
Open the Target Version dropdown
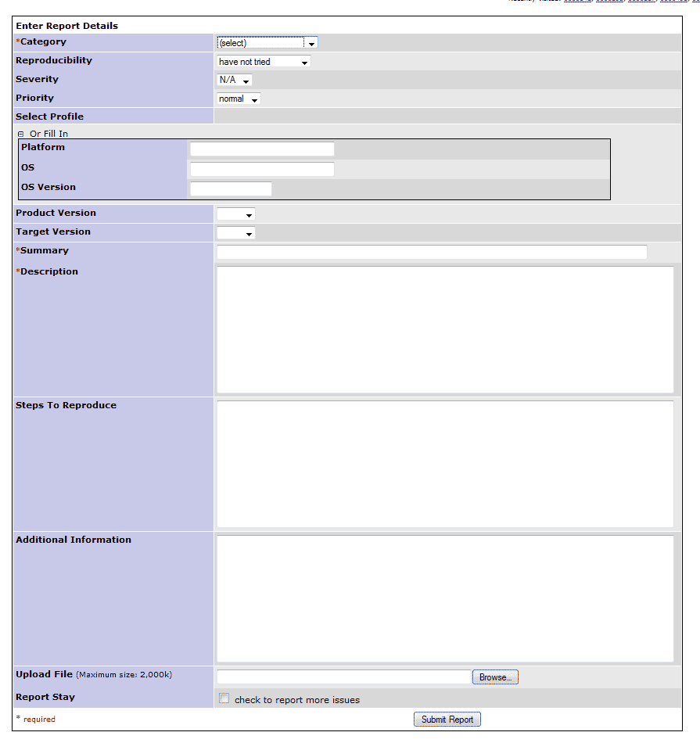click(x=235, y=232)
